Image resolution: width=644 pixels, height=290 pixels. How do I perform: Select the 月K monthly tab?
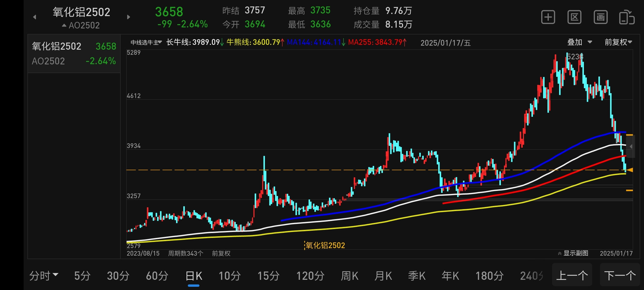click(383, 275)
